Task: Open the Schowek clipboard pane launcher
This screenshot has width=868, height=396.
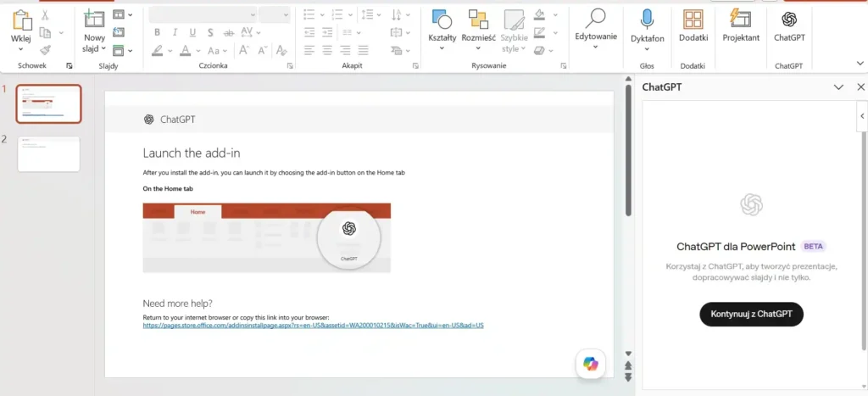Action: point(70,66)
